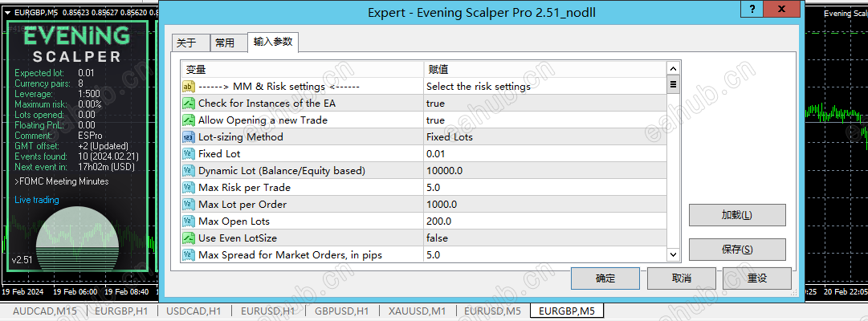Screen dimensions: 868x321
Task: Open the GBPUSD,H1 chart tab
Action: (342, 311)
